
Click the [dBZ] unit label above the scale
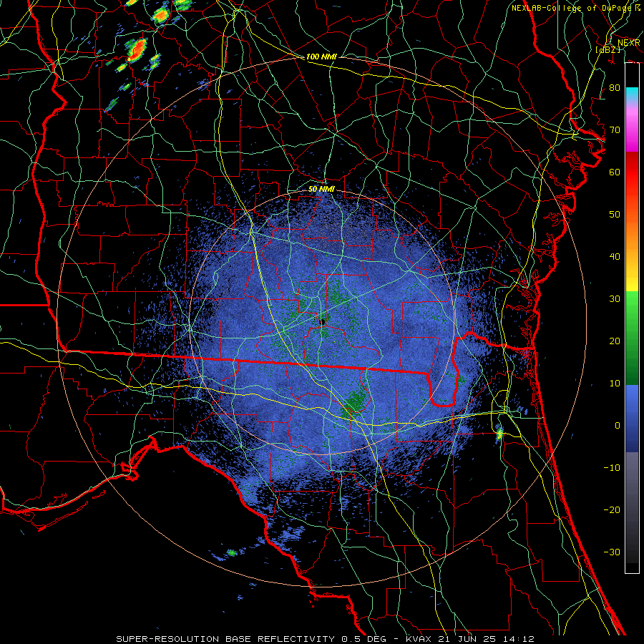tap(608, 49)
